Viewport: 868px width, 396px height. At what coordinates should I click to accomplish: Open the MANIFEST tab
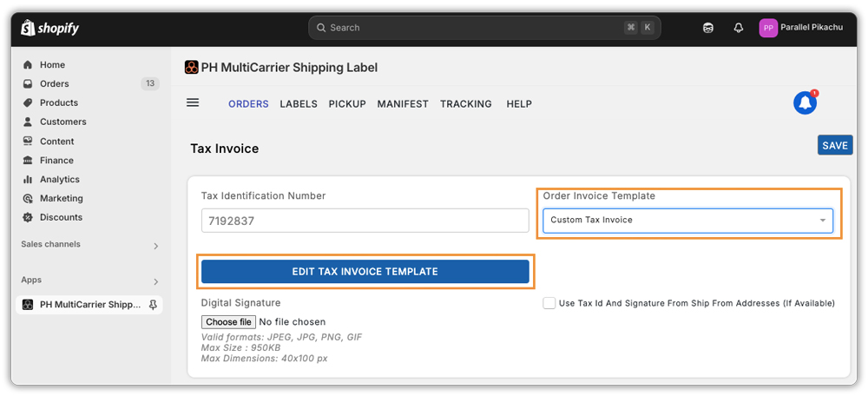click(x=403, y=103)
